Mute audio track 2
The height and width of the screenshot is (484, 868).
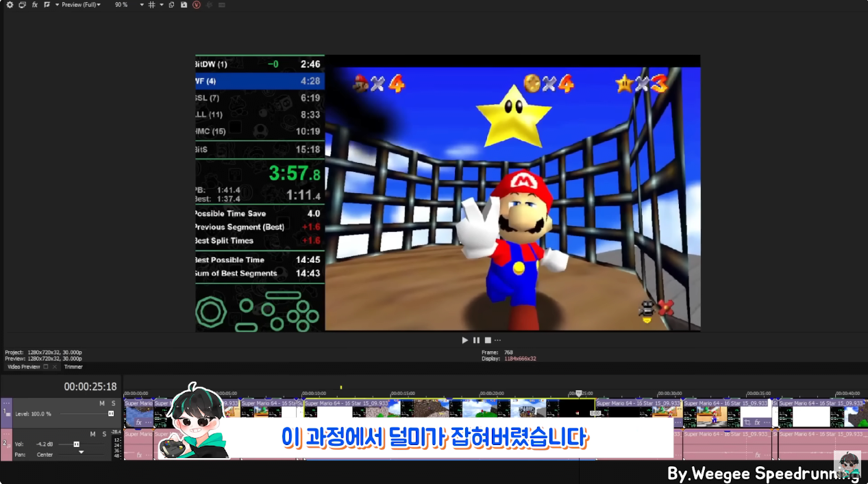click(93, 434)
